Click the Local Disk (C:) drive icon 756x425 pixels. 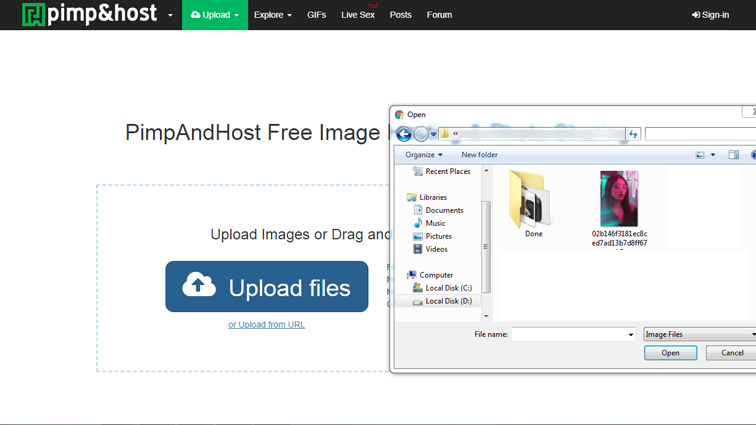(418, 288)
